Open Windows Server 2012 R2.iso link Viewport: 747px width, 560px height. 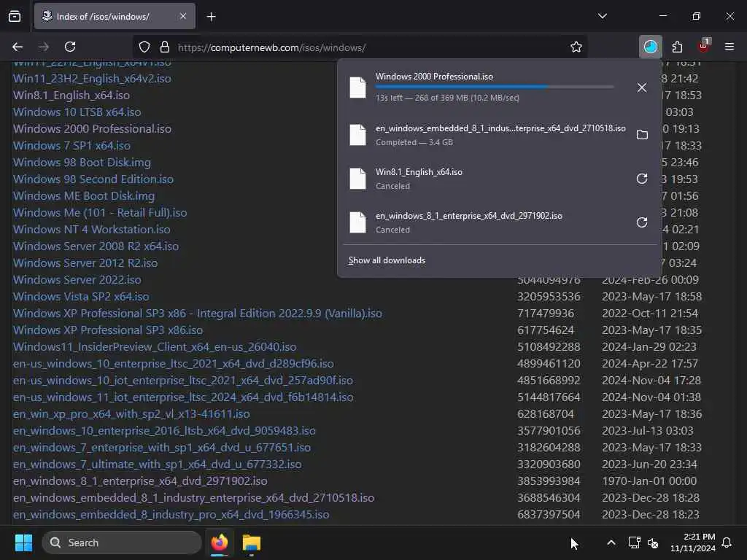tap(85, 262)
